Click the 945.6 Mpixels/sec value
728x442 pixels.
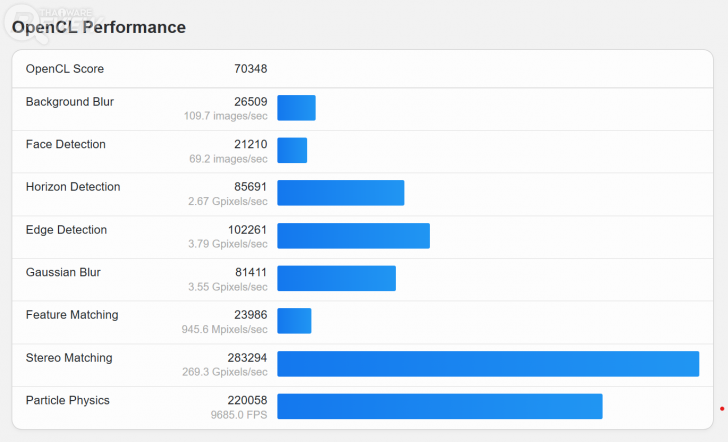point(225,330)
